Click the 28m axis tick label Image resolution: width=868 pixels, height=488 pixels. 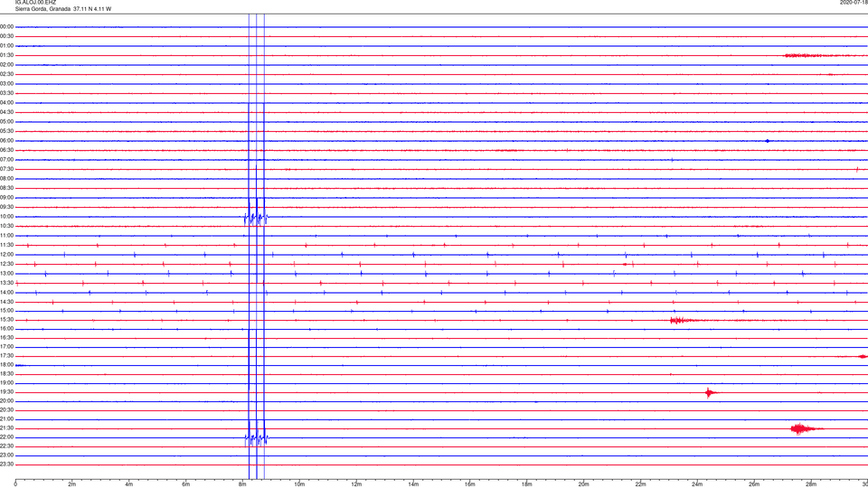[x=811, y=484]
